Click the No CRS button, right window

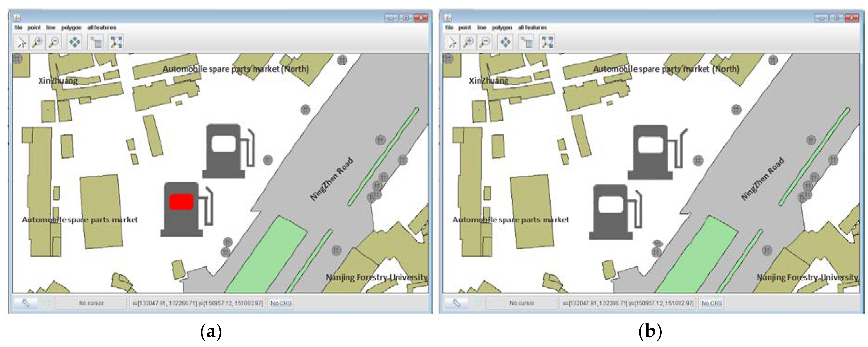click(x=711, y=303)
